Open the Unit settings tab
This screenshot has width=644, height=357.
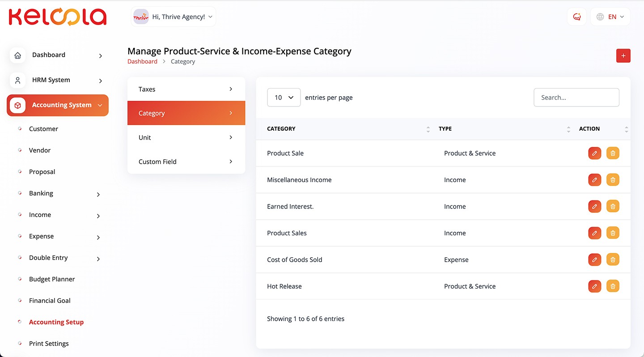click(x=186, y=137)
